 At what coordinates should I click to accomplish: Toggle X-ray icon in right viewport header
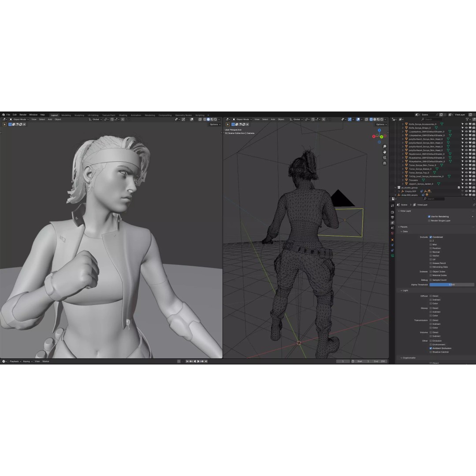point(366,119)
